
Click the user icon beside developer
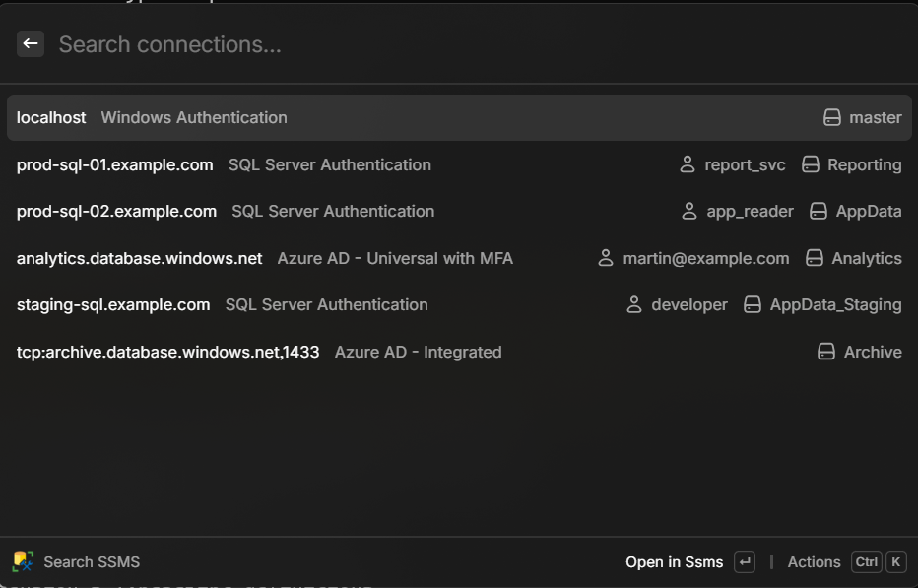pyautogui.click(x=634, y=304)
